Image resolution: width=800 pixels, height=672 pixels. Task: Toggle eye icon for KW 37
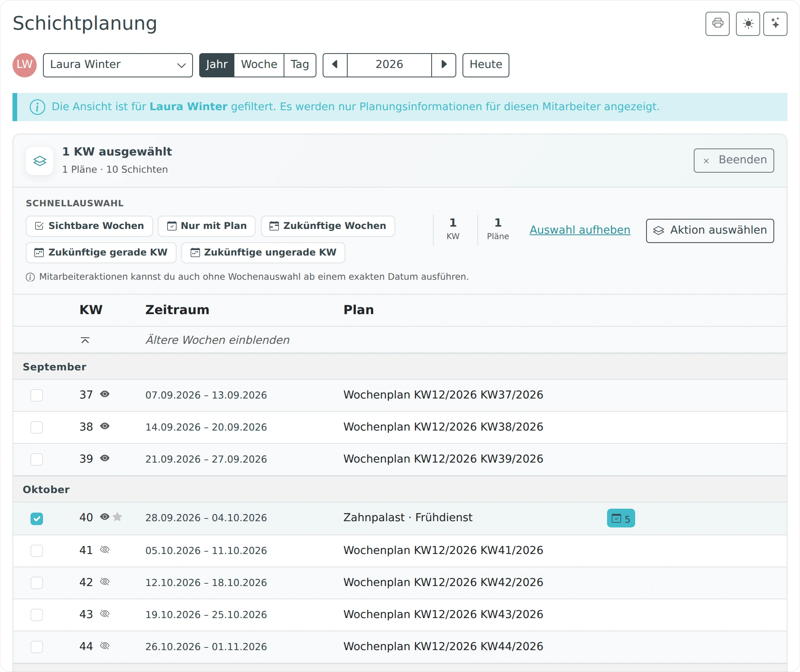point(105,394)
